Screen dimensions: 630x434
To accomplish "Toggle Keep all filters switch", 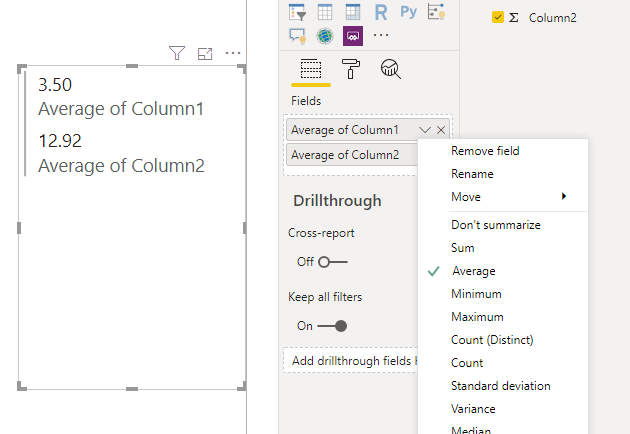I will [332, 326].
